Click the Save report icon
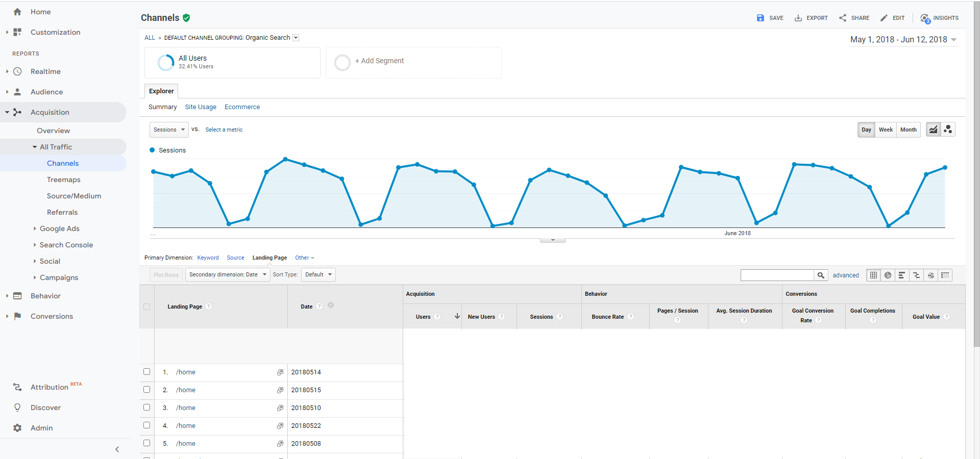The image size is (980, 459). [x=761, y=18]
